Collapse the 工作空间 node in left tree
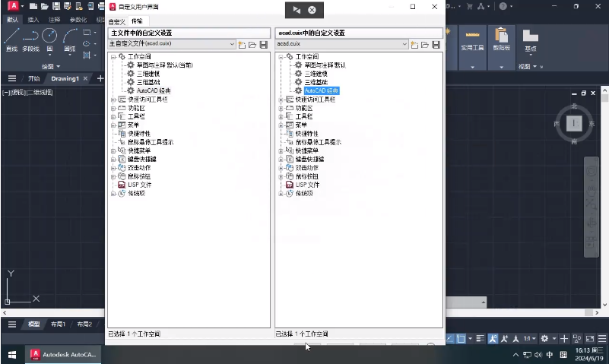Viewport: 609px width, 364px height. 113,57
